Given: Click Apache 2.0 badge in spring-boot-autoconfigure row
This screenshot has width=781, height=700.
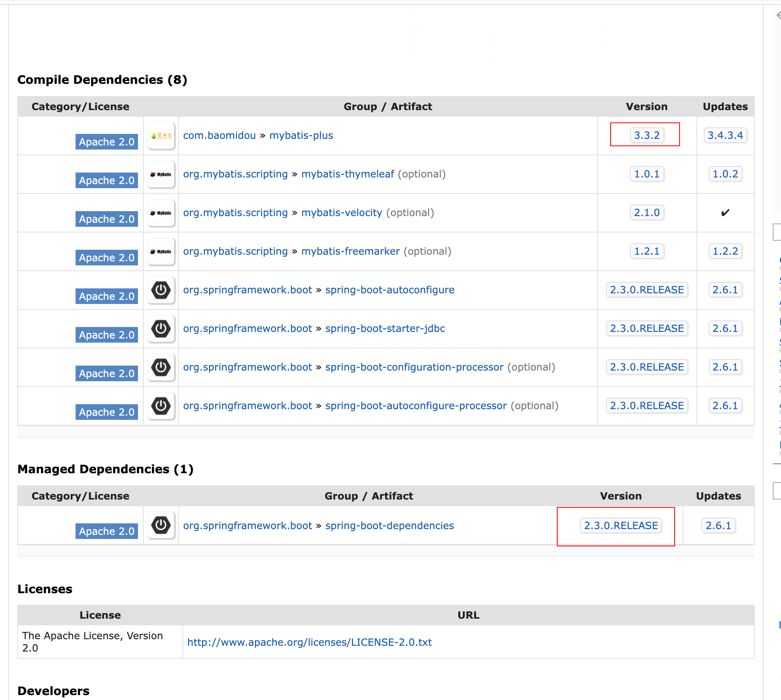Looking at the screenshot, I should 107,296.
